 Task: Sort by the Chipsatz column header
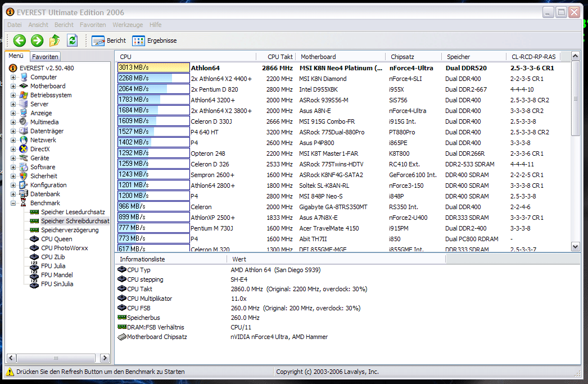(x=414, y=57)
